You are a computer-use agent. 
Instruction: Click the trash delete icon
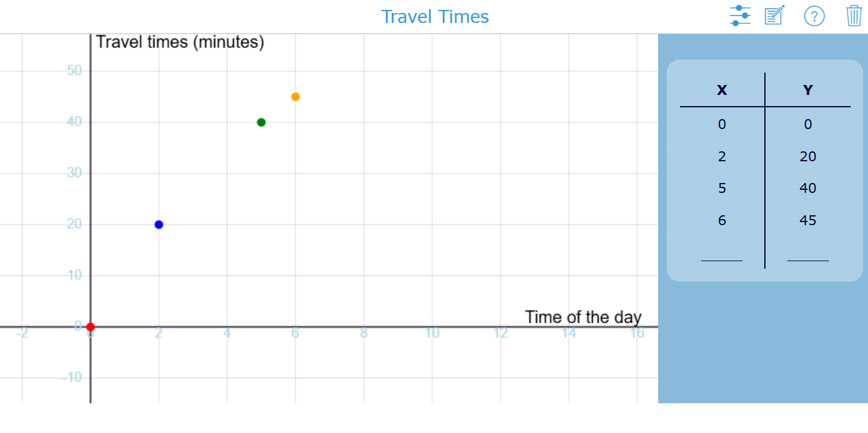(x=854, y=16)
